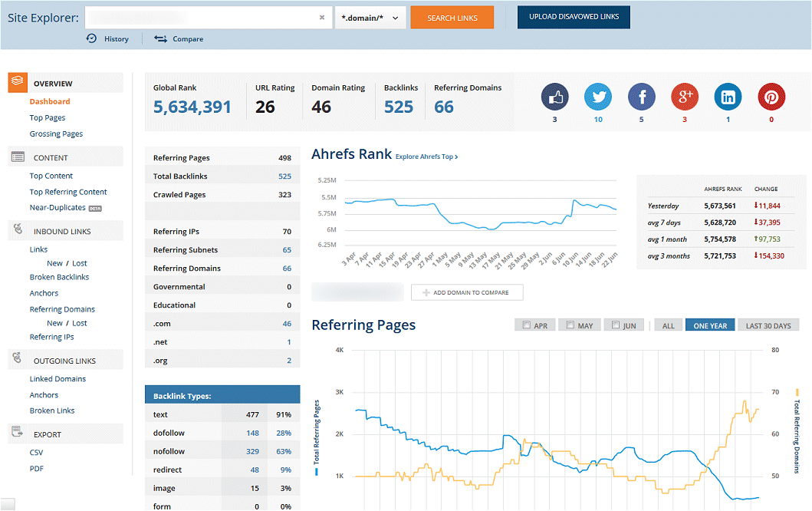Open Linked Domains in the sidebar
Screen dimensions: 812x511
click(x=58, y=379)
